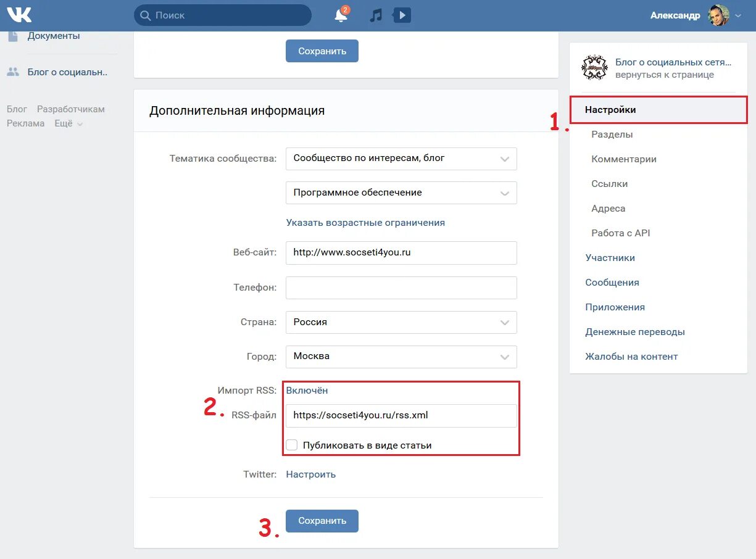Click Указать возрастные ограничения link
This screenshot has width=756, height=559.
click(365, 223)
